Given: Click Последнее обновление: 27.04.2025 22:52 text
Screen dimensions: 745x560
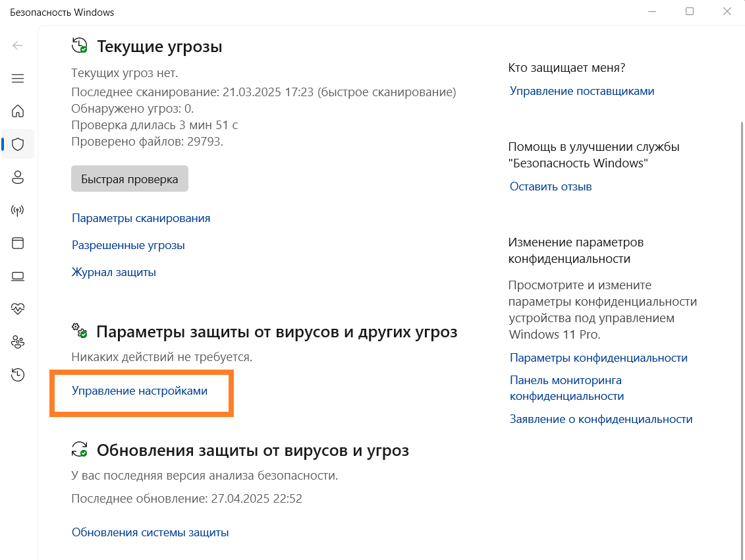Looking at the screenshot, I should coord(186,499).
